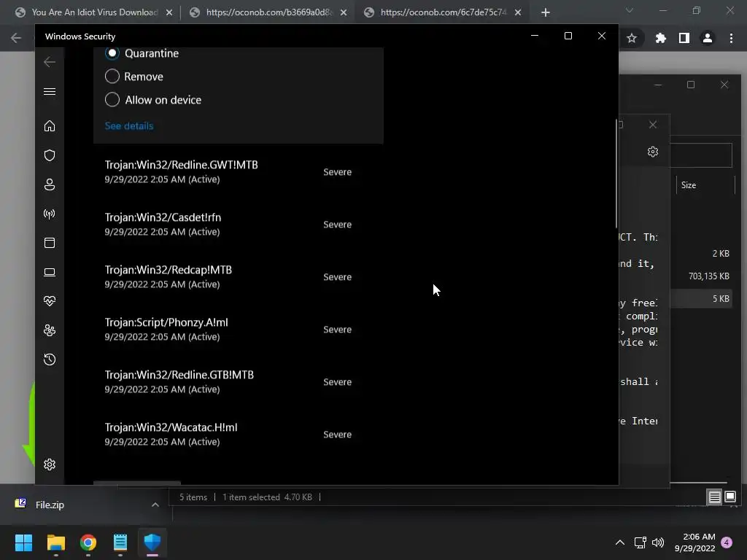Expand the Trojan:Win32/Redcap!MTB threat entry
This screenshot has width=747, height=560.
coord(239,276)
